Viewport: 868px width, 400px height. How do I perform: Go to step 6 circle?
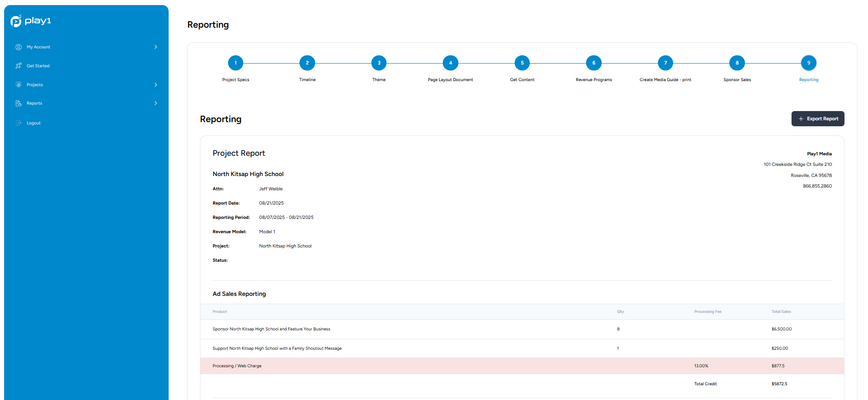(594, 63)
